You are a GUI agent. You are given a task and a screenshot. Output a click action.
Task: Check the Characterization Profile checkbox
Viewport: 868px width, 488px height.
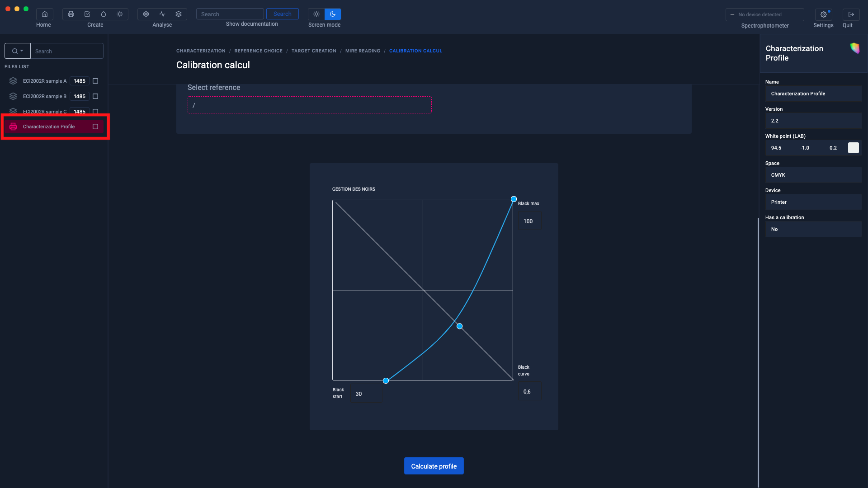click(x=95, y=127)
